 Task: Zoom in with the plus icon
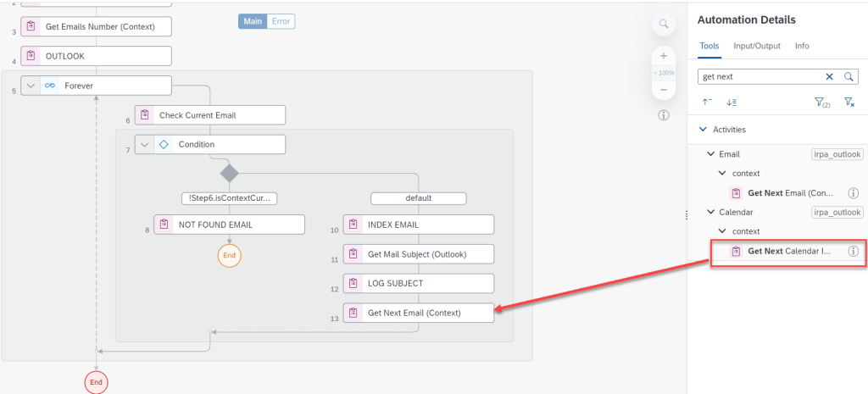pyautogui.click(x=664, y=56)
